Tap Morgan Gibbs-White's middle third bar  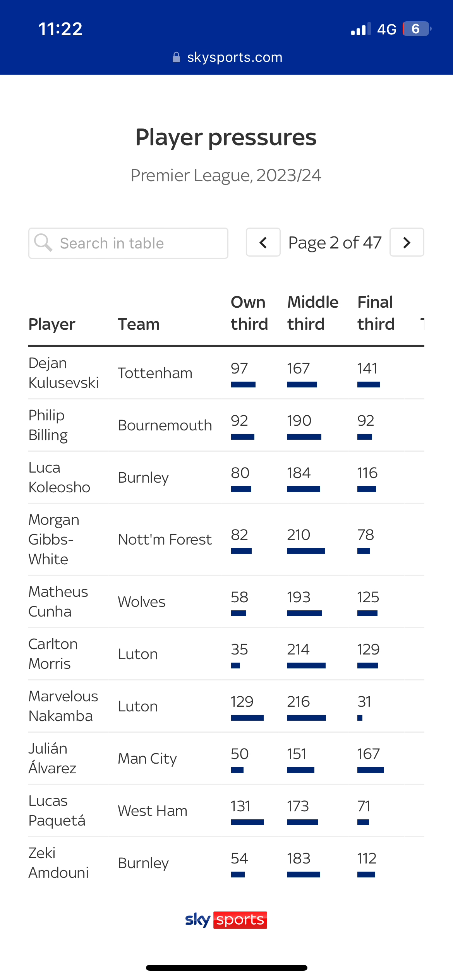[x=306, y=551]
